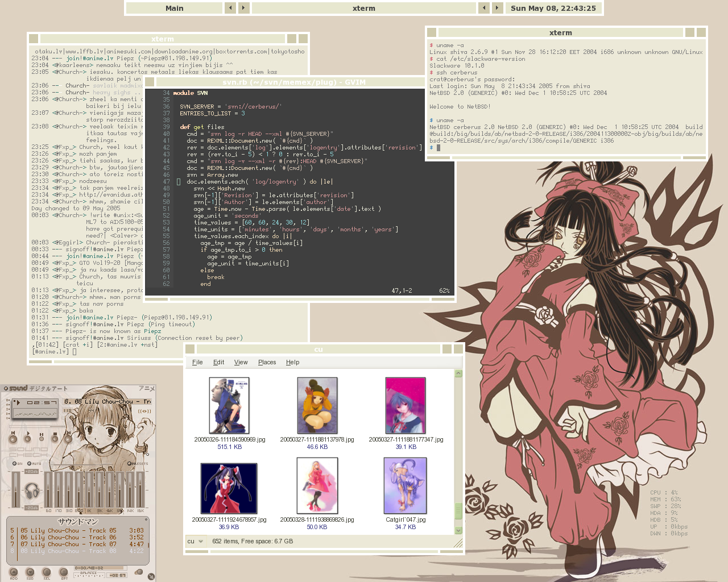Click the right arrow next to xterm in toolbar
This screenshot has height=582, width=728.
click(x=497, y=8)
